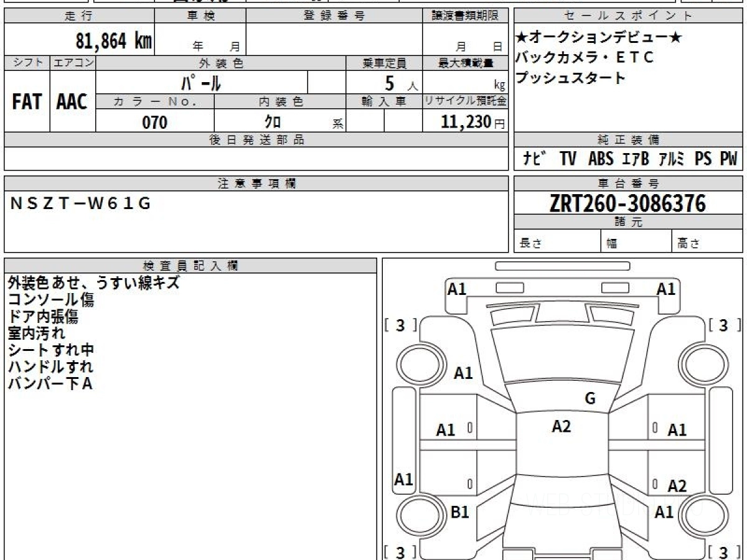
Task: Select the 乗車定員 header
Action: (384, 63)
